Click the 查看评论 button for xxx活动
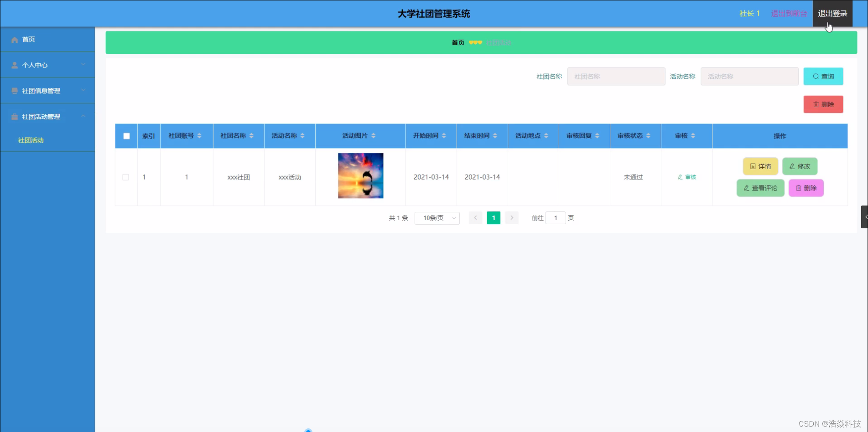 pyautogui.click(x=760, y=188)
